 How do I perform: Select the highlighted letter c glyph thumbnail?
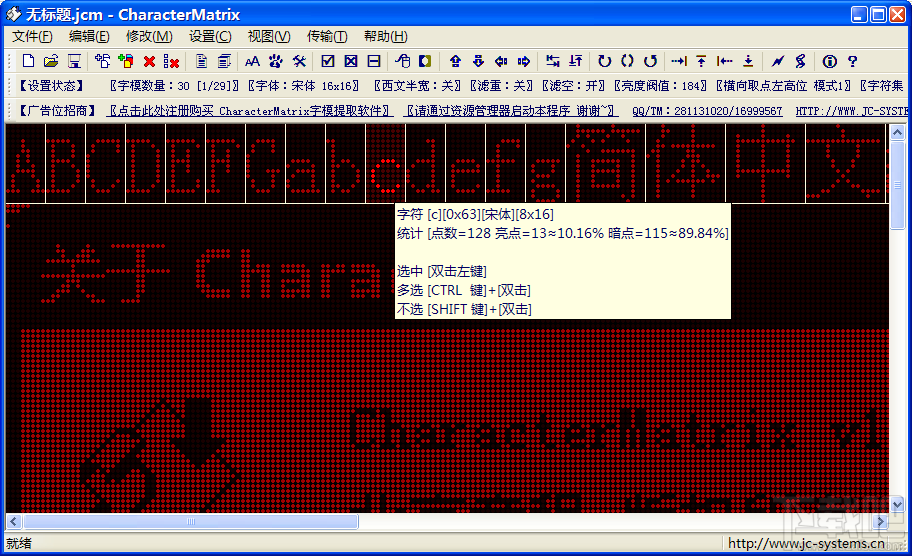[385, 163]
